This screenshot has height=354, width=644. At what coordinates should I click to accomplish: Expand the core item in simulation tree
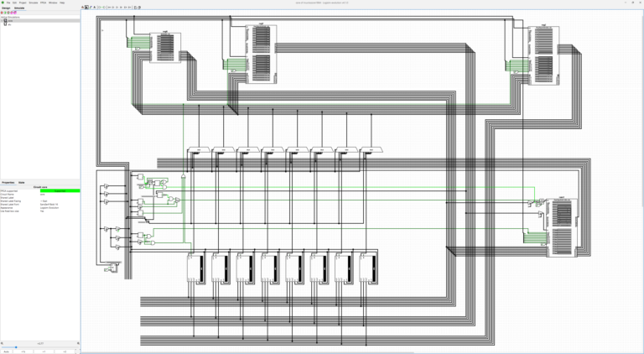[2, 20]
